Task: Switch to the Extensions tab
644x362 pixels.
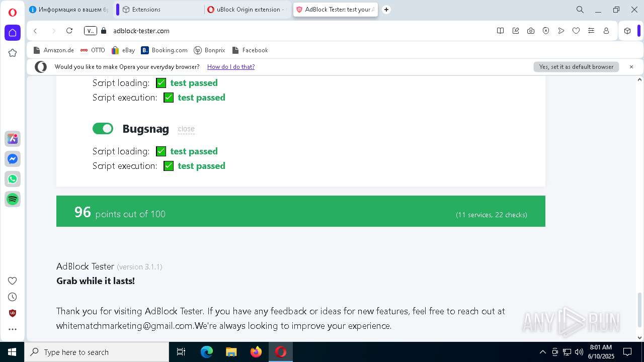Action: point(161,10)
